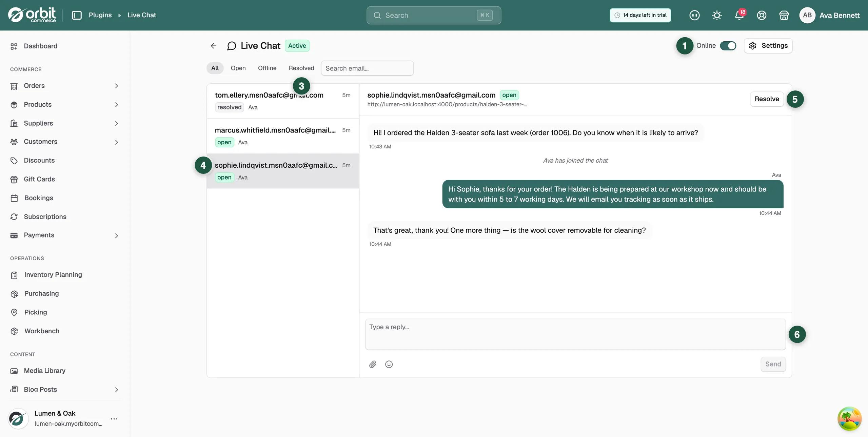Click the message about wool cover
The width and height of the screenshot is (868, 437).
point(509,230)
